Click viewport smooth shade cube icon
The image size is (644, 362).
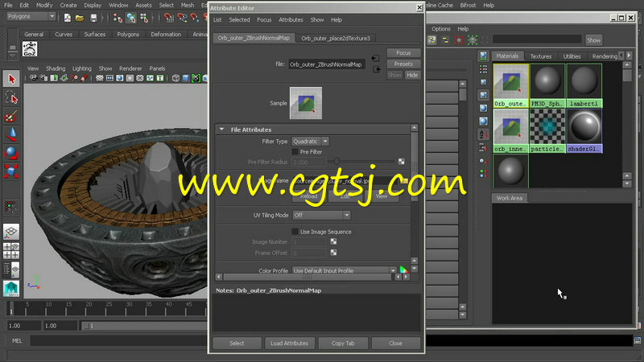186,78
